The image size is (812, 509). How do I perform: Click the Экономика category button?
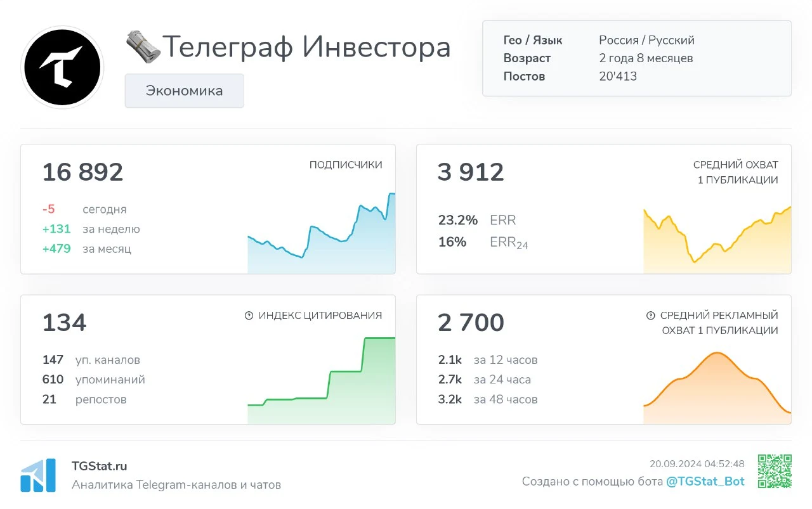click(185, 91)
